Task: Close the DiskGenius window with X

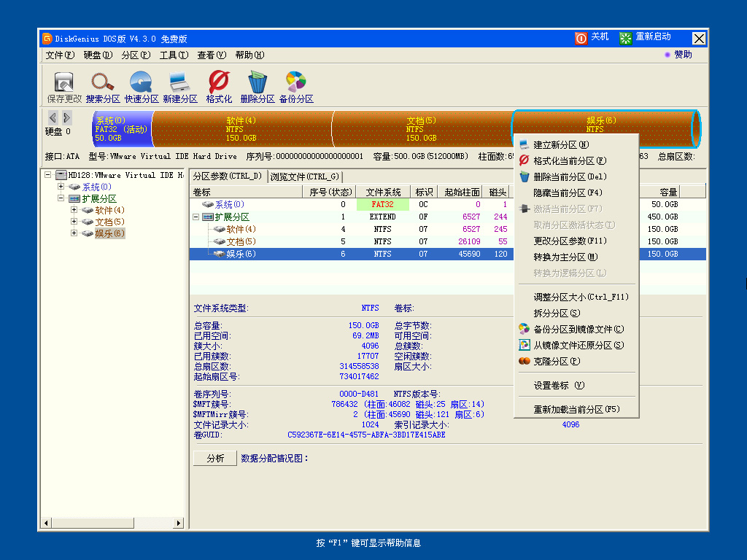Action: coord(698,39)
